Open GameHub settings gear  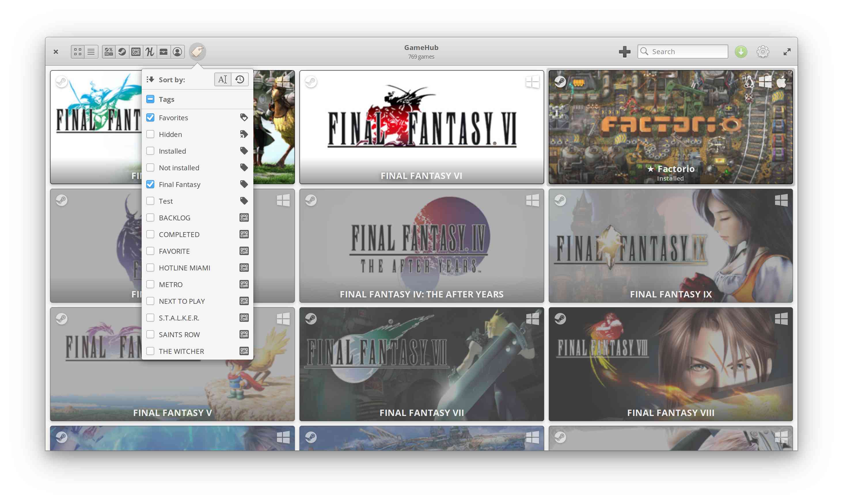pos(763,51)
